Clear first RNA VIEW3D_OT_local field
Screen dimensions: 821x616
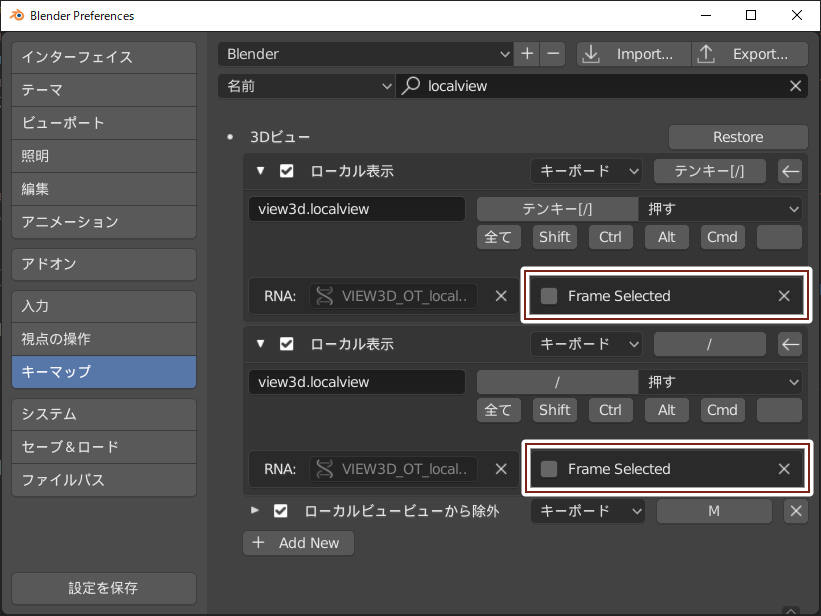[x=501, y=296]
